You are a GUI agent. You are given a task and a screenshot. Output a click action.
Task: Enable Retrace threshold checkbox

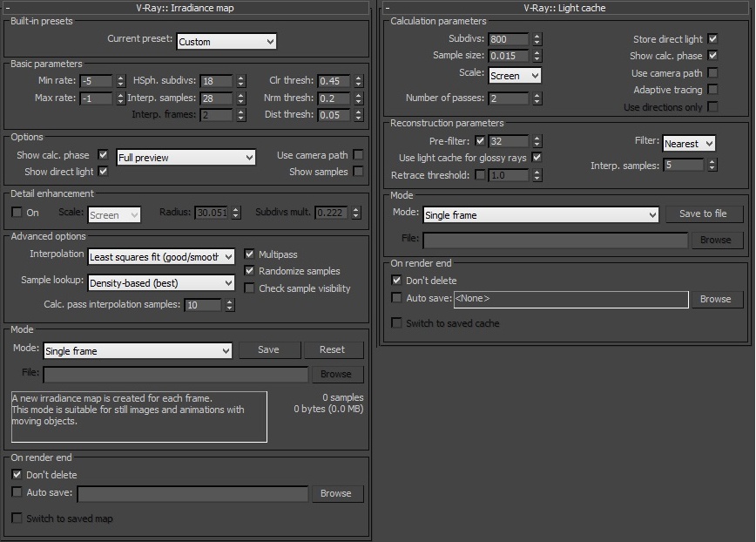480,174
